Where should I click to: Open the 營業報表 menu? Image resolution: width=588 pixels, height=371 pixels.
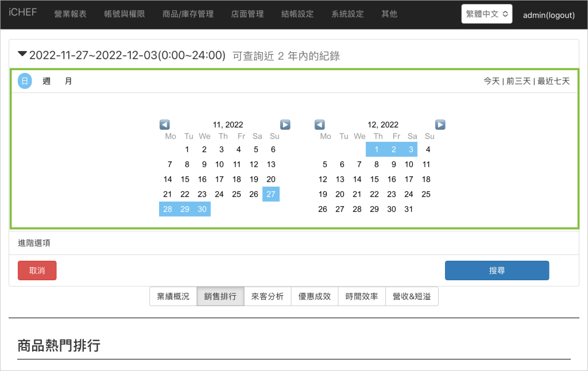(70, 14)
